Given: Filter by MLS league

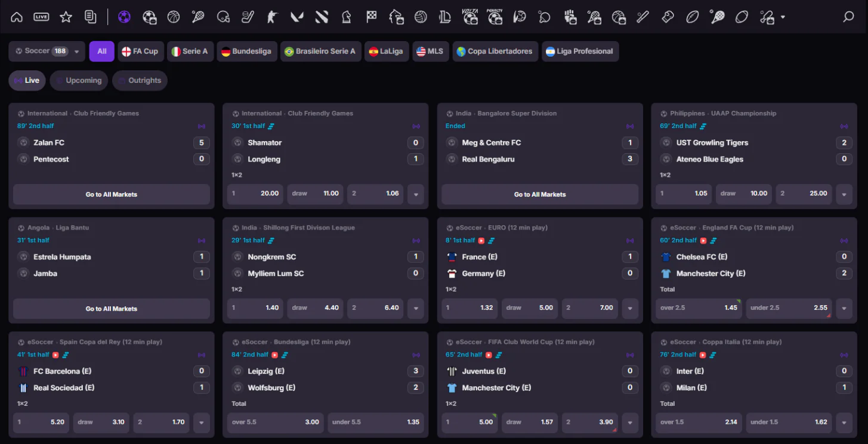Looking at the screenshot, I should (x=430, y=51).
